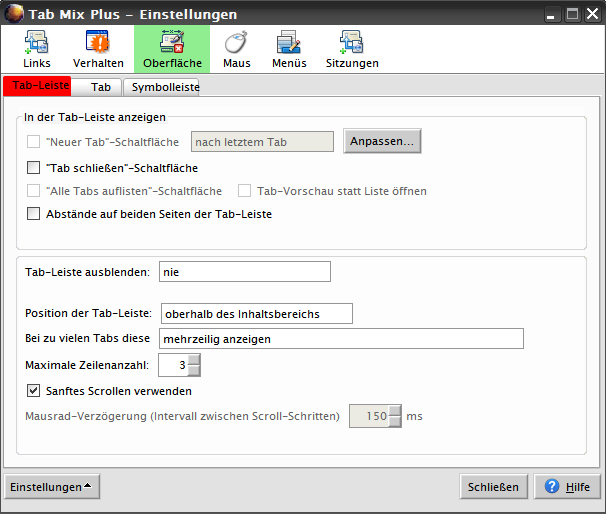This screenshot has width=606, height=514.
Task: Switch to the Tab-Leiste tab
Action: tap(37, 86)
